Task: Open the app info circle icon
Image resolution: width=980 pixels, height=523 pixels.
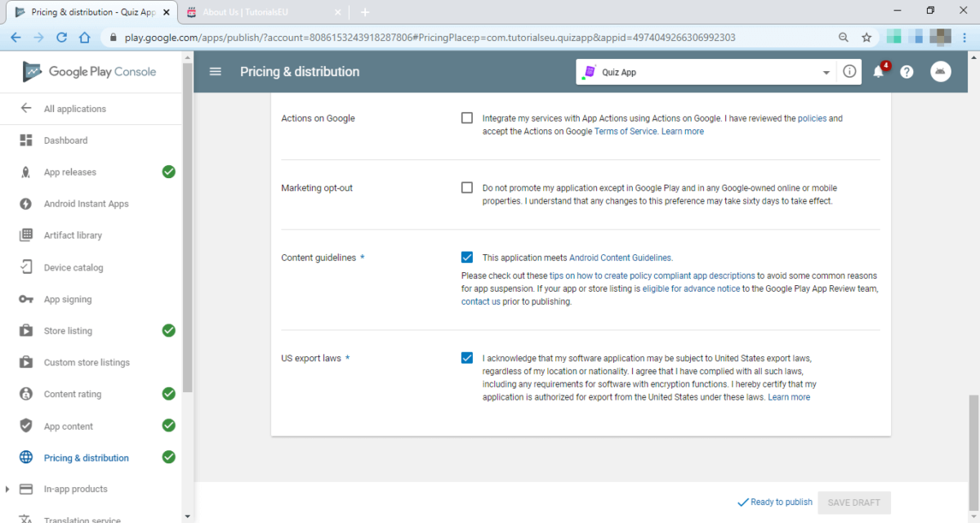Action: (x=849, y=72)
